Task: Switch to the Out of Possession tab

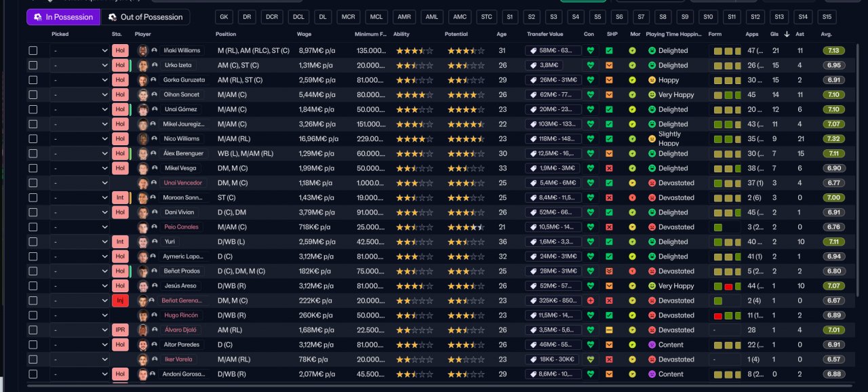Action: pos(146,17)
